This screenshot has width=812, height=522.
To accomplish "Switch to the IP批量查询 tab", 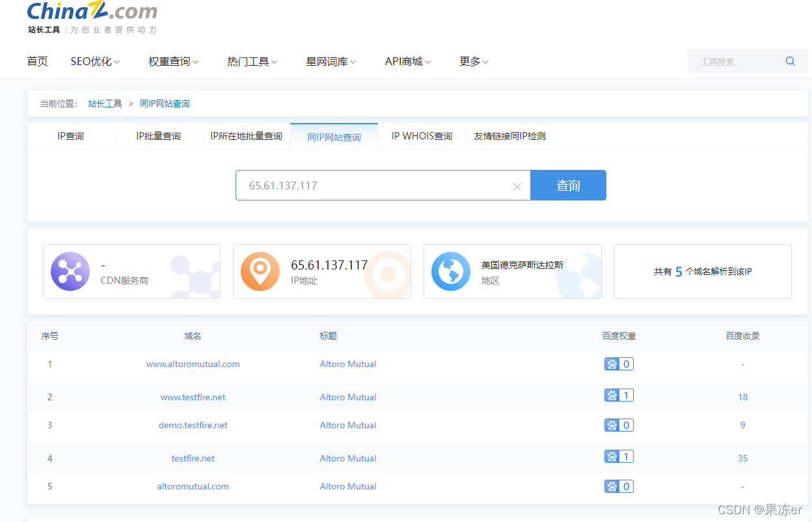I will point(158,136).
